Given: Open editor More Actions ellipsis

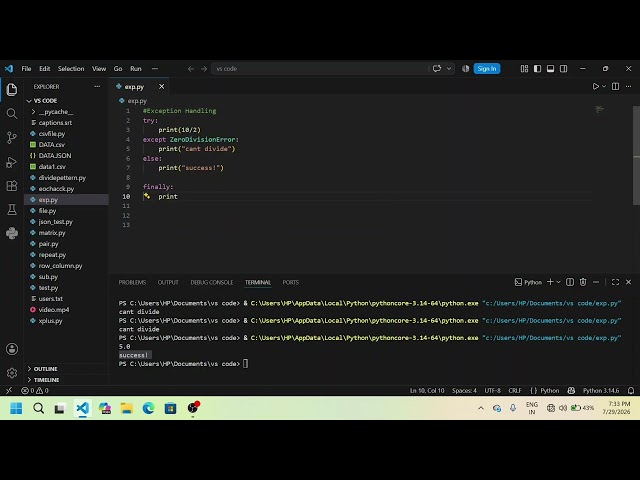Looking at the screenshot, I should tap(629, 87).
